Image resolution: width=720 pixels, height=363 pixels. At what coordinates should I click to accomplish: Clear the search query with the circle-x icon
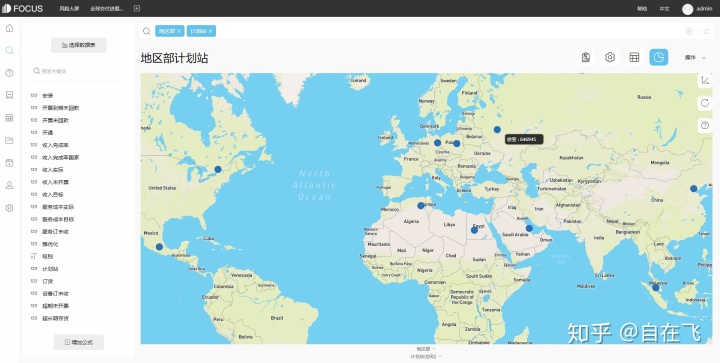click(689, 31)
